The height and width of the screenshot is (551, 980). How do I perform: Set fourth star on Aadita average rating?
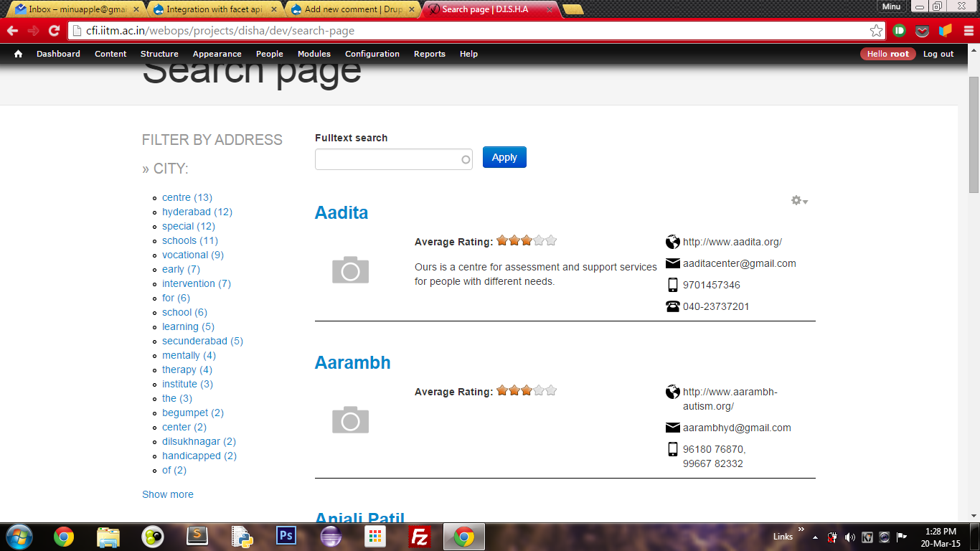[539, 241]
